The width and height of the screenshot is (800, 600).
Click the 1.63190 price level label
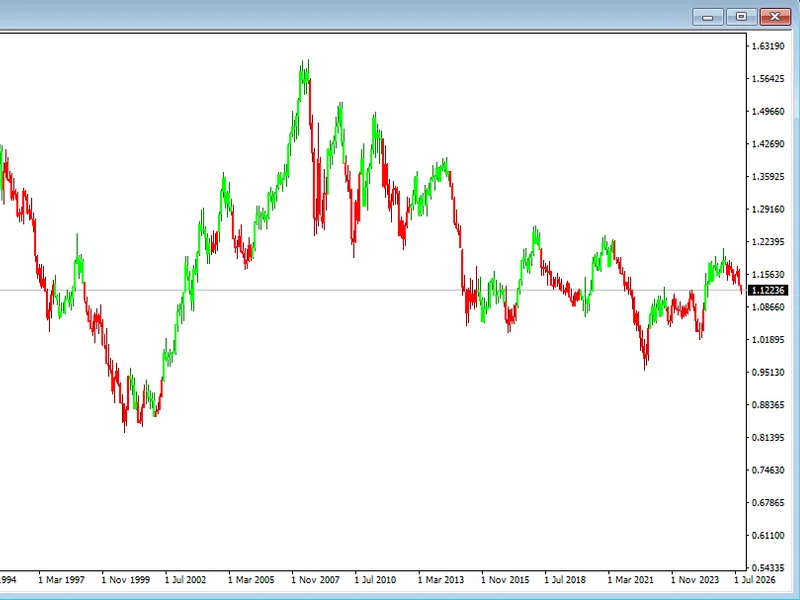(768, 46)
